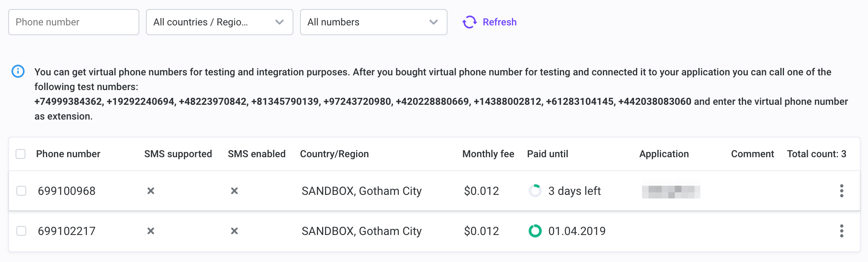Sort by Phone number column header
Image resolution: width=868 pixels, height=262 pixels.
pos(68,154)
